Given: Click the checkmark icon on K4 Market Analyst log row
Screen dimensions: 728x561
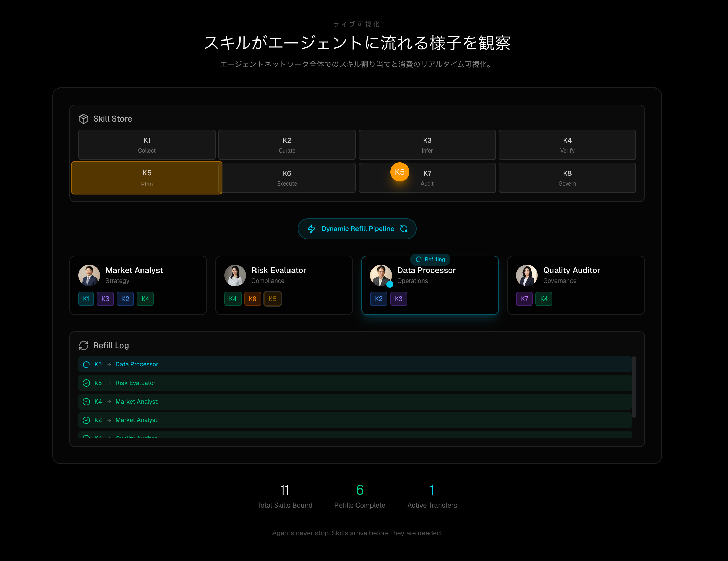Looking at the screenshot, I should (x=86, y=402).
